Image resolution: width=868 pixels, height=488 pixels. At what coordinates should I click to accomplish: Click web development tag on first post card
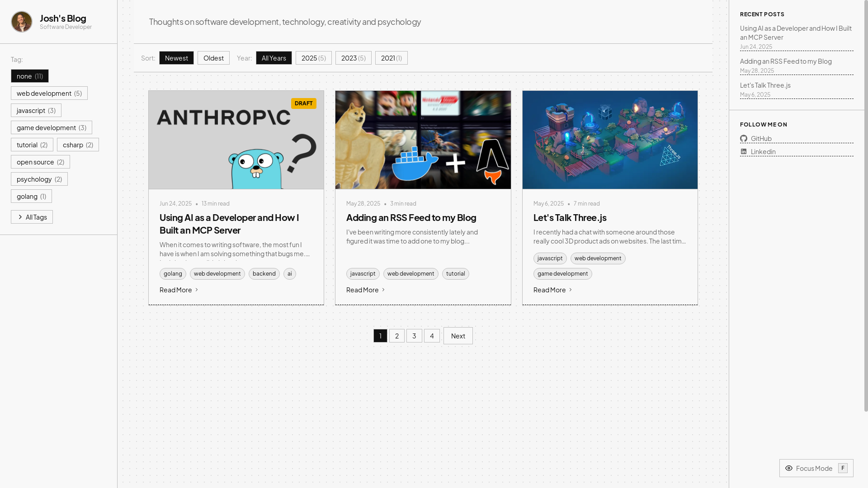(217, 274)
